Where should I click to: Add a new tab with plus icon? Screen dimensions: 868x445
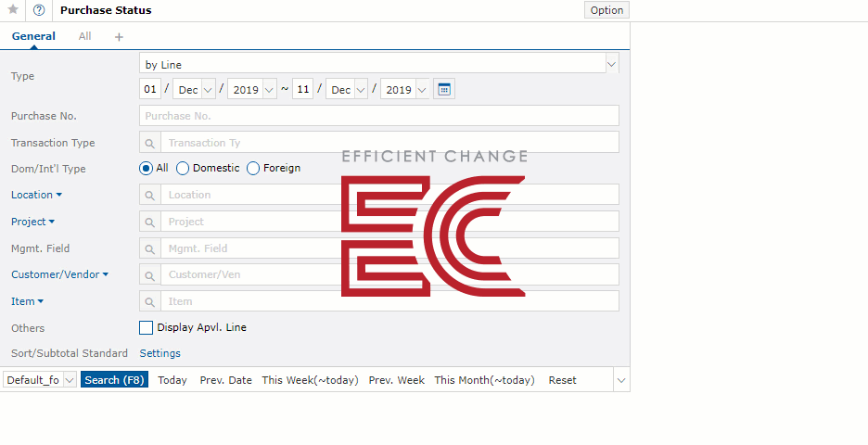point(119,36)
